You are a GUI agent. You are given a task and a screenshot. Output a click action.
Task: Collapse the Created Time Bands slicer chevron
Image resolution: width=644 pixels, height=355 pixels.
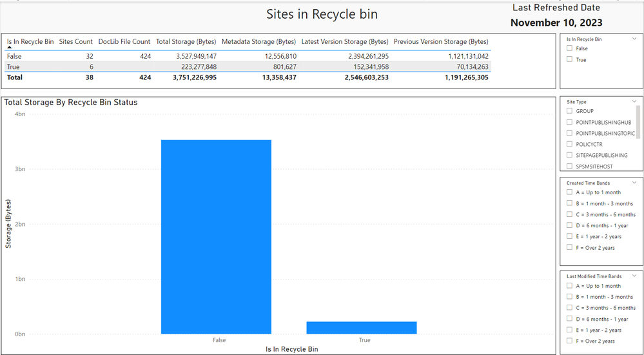pos(634,182)
